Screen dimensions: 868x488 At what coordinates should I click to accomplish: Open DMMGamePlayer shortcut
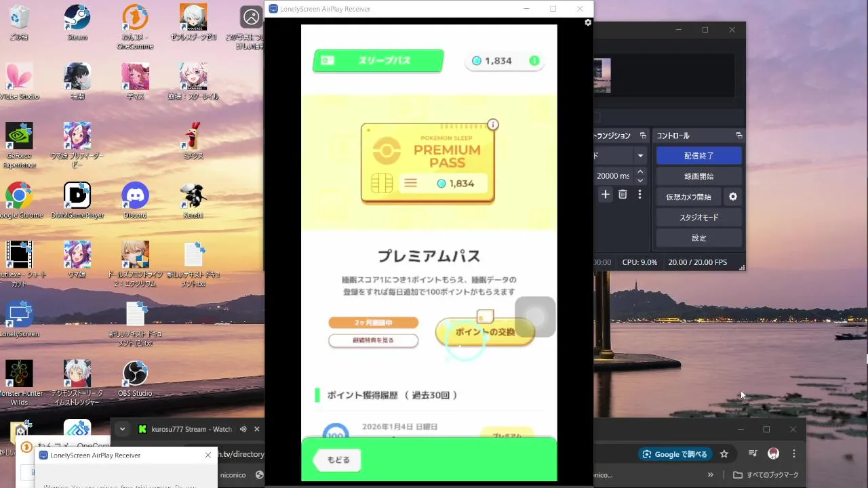tap(77, 200)
